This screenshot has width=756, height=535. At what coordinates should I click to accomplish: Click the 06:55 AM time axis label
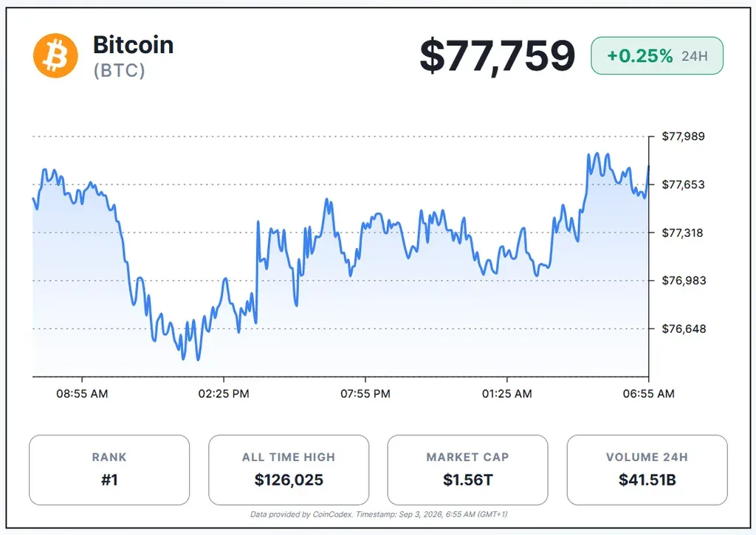tap(648, 394)
